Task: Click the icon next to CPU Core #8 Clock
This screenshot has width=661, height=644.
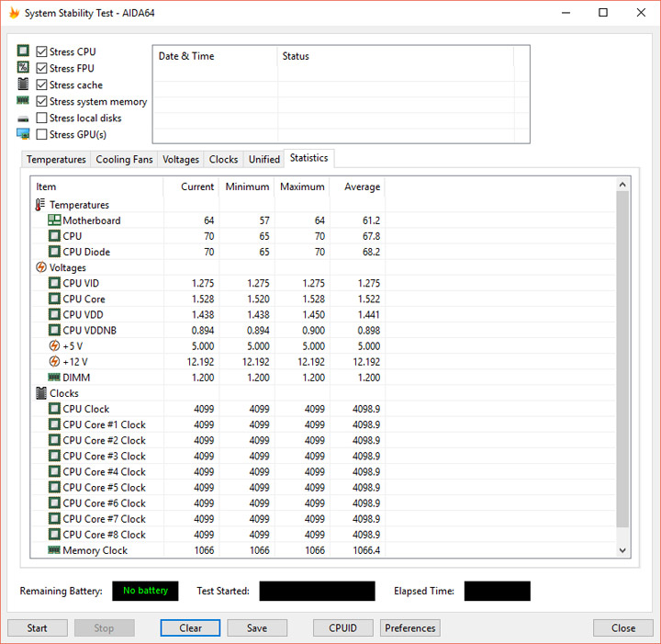Action: pos(54,535)
